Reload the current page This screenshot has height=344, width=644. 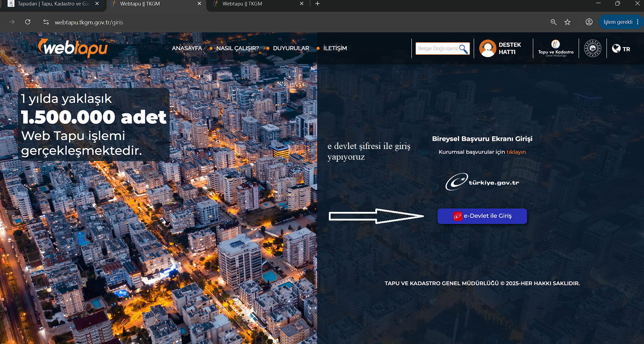(28, 22)
